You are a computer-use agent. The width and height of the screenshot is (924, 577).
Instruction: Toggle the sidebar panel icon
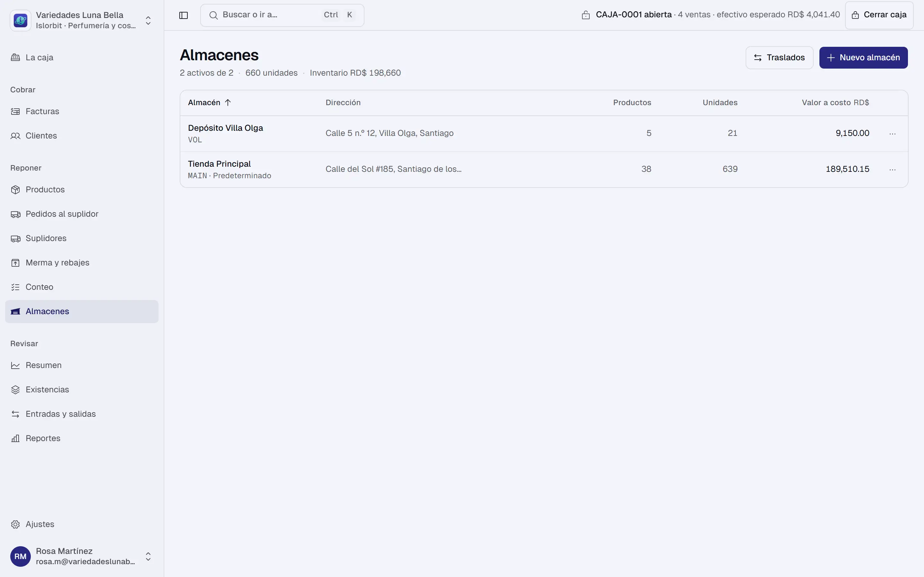pyautogui.click(x=183, y=15)
